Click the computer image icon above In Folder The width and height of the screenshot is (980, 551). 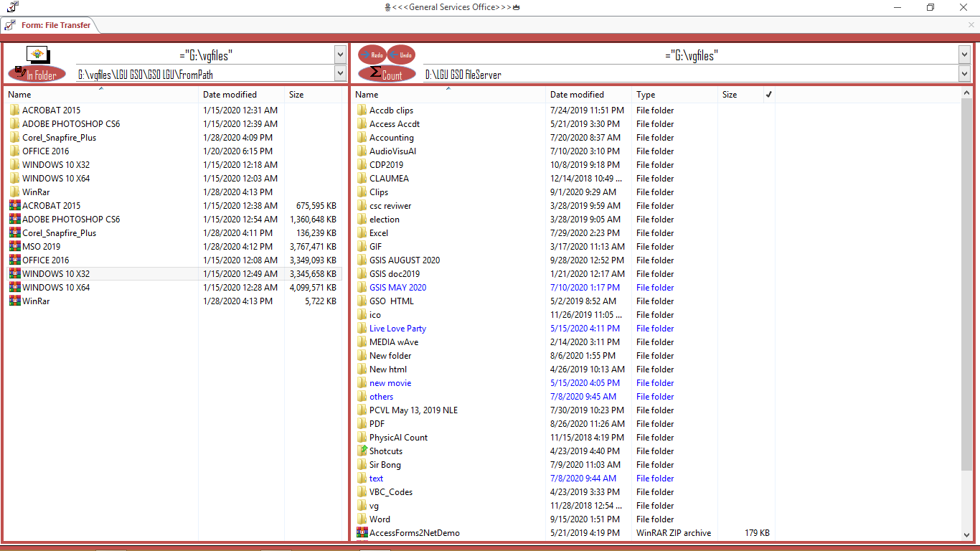coord(37,55)
